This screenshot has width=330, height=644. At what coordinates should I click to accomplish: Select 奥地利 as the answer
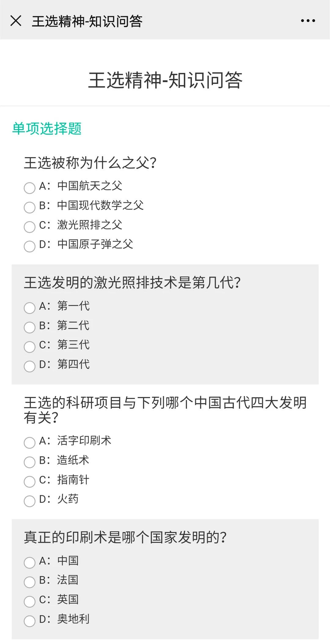30,621
